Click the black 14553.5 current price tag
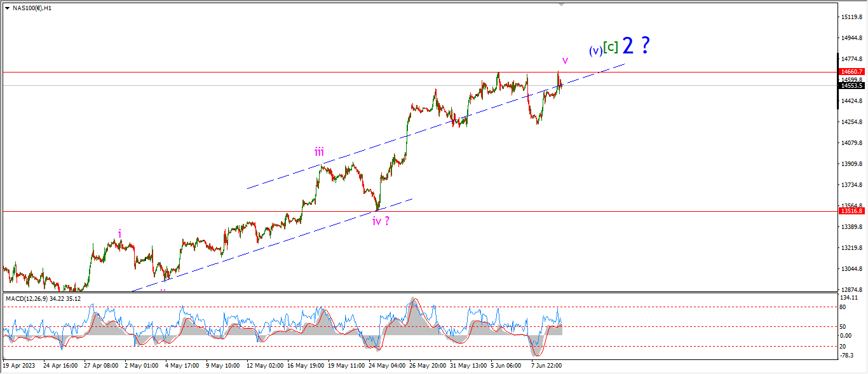The height and width of the screenshot is (374, 868). (851, 85)
